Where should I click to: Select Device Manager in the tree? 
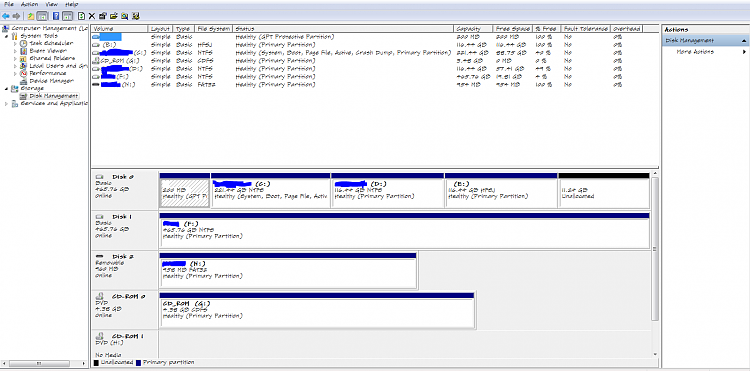tap(51, 81)
